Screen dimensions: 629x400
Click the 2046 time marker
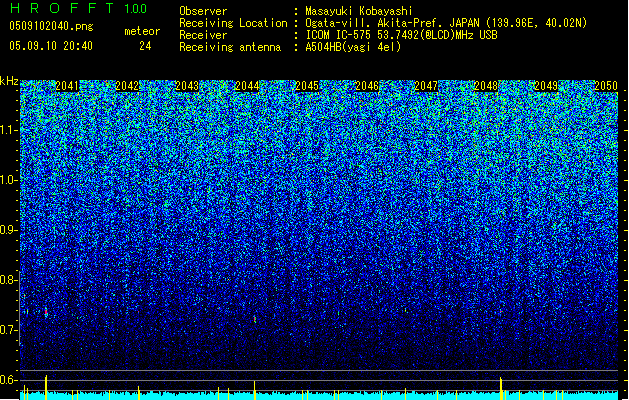pyautogui.click(x=367, y=86)
